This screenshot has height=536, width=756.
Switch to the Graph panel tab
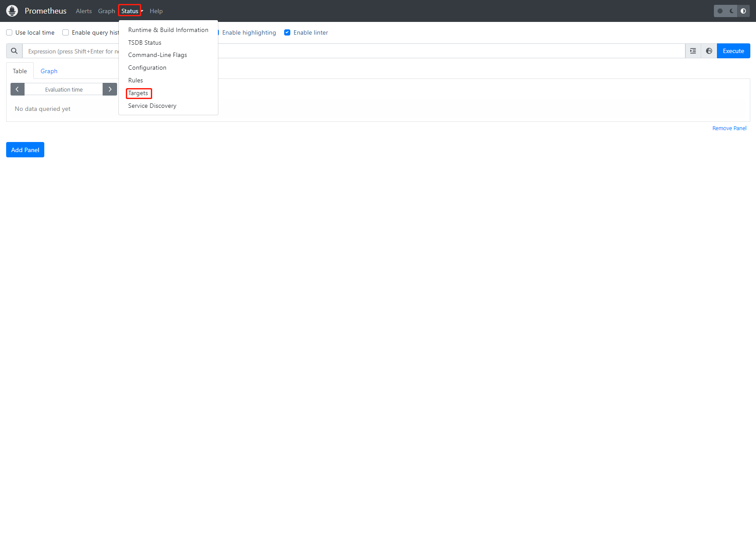pos(49,71)
